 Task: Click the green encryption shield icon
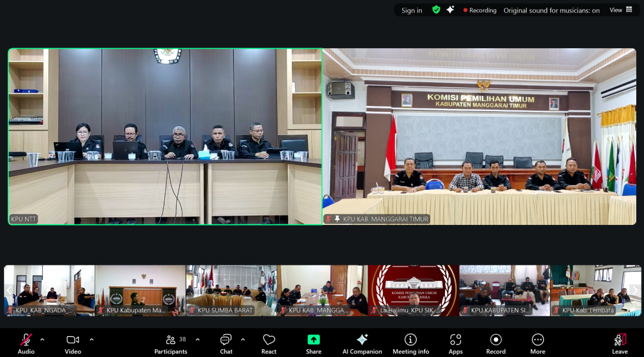coord(436,10)
